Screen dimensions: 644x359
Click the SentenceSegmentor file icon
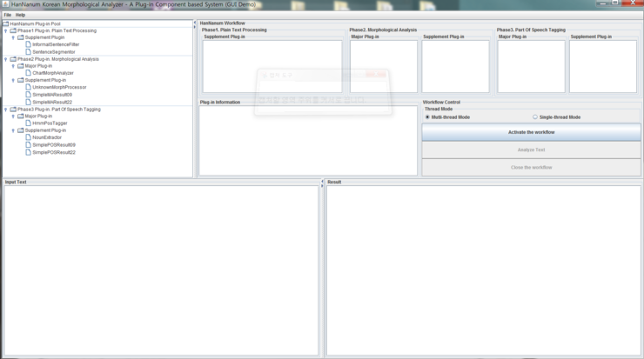pyautogui.click(x=29, y=51)
